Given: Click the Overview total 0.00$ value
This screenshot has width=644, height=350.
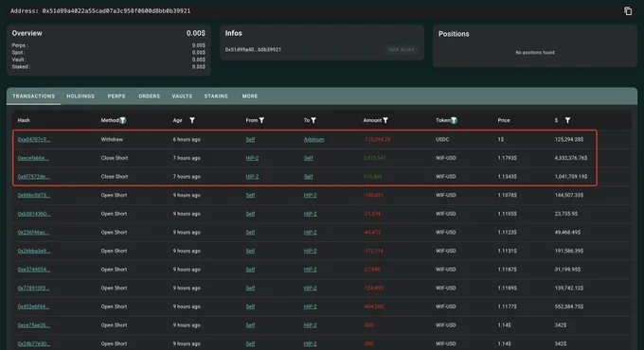Looking at the screenshot, I should click(x=195, y=33).
